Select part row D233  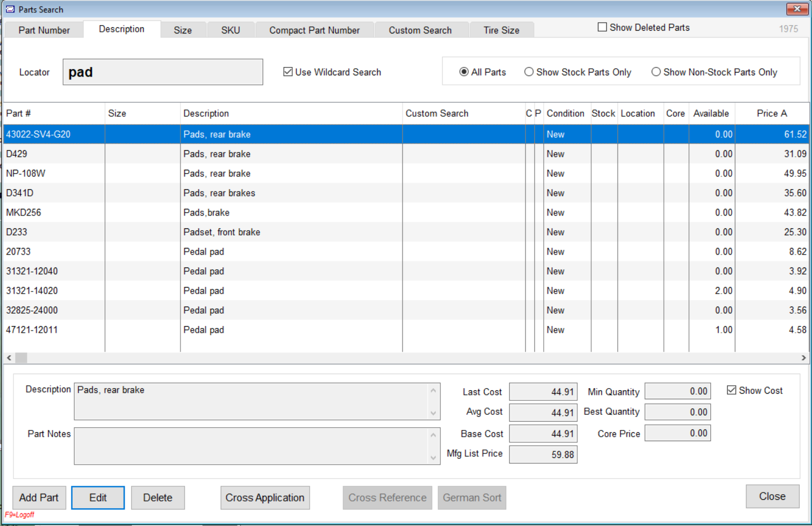(406, 232)
